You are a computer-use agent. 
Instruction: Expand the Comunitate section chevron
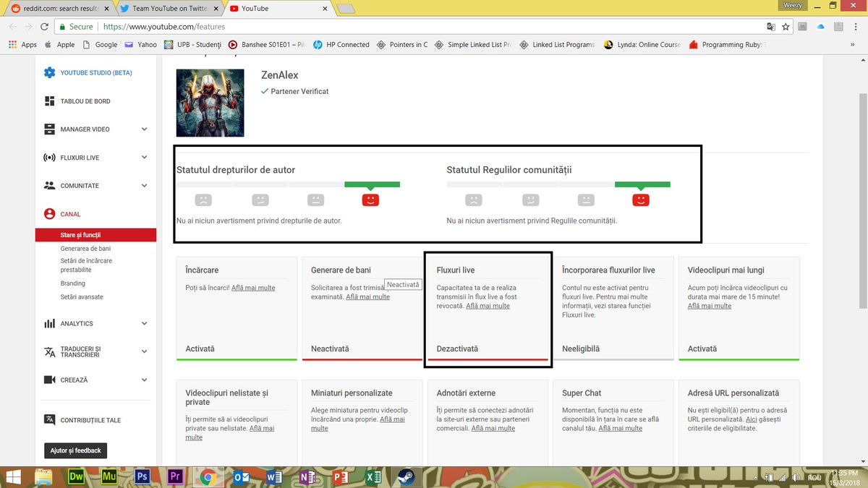coord(144,186)
